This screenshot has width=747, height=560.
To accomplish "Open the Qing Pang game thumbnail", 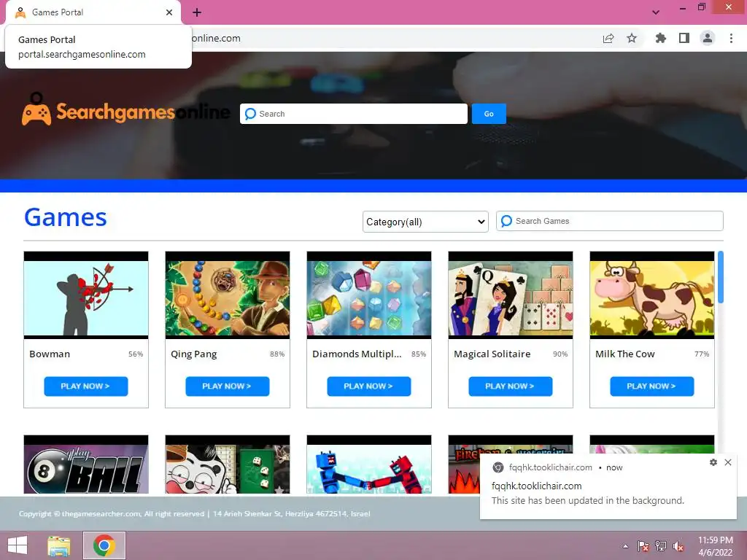I will [228, 295].
